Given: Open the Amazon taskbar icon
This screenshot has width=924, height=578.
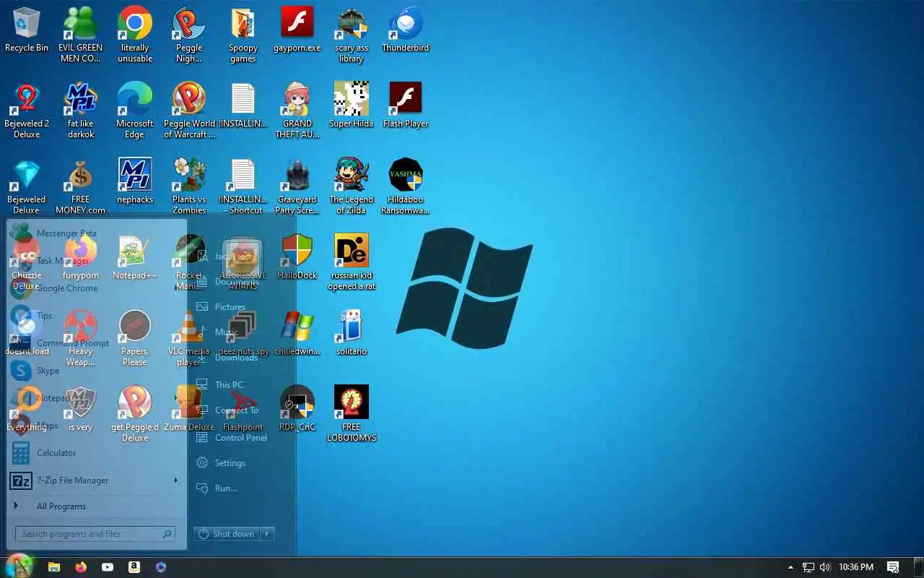Looking at the screenshot, I should [x=134, y=567].
